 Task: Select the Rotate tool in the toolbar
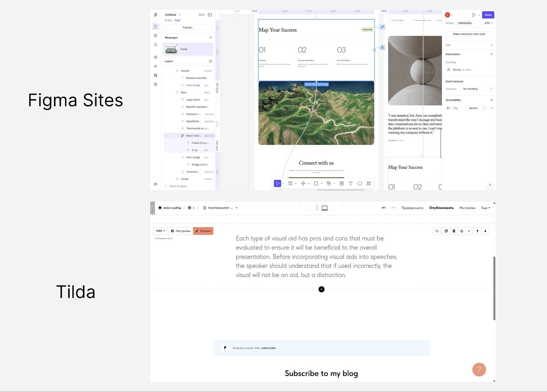[x=303, y=183]
